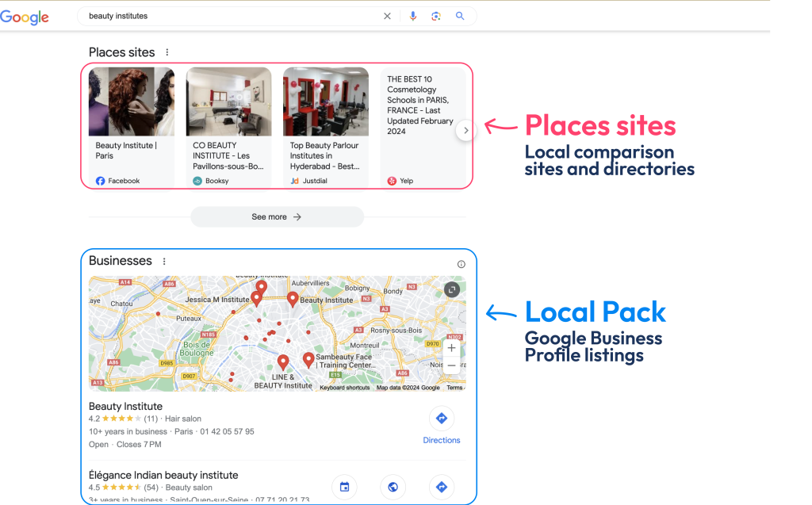Image resolution: width=812 pixels, height=505 pixels.
Task: Click the Bois de Boulogne map label
Action: coord(197,349)
